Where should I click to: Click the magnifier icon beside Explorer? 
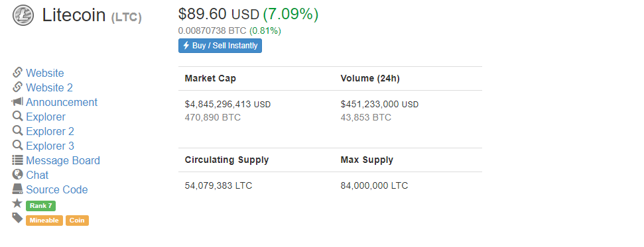pyautogui.click(x=17, y=116)
